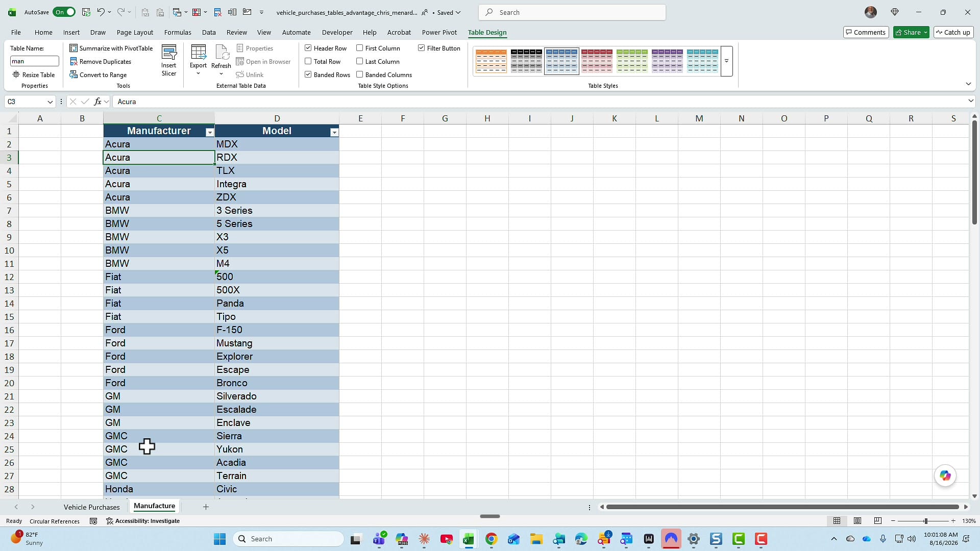Open the Copilot floating button

click(945, 475)
